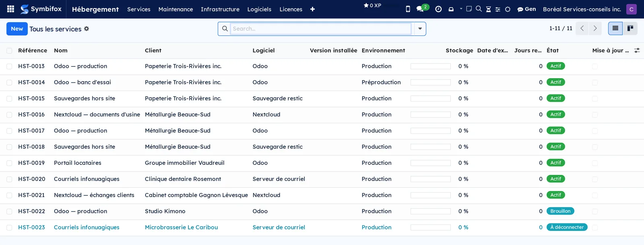The image size is (644, 245).
Task: Expand the search options dropdown arrow
Action: coord(420,29)
